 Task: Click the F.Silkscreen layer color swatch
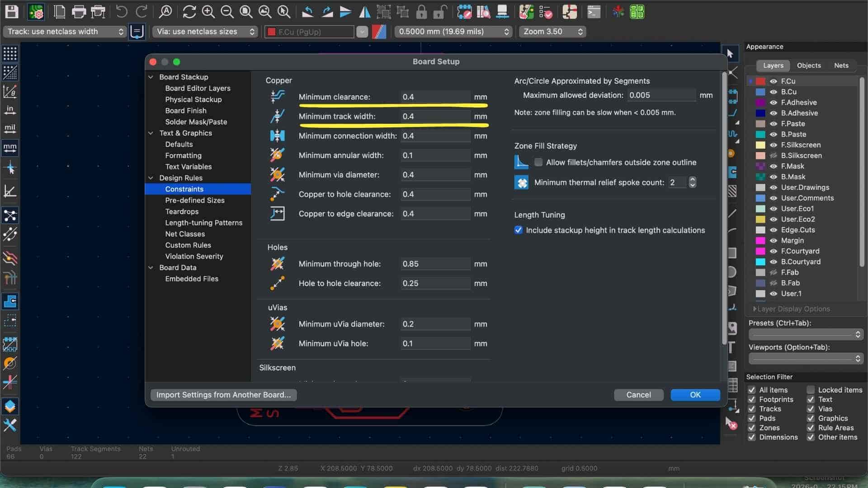pos(761,145)
